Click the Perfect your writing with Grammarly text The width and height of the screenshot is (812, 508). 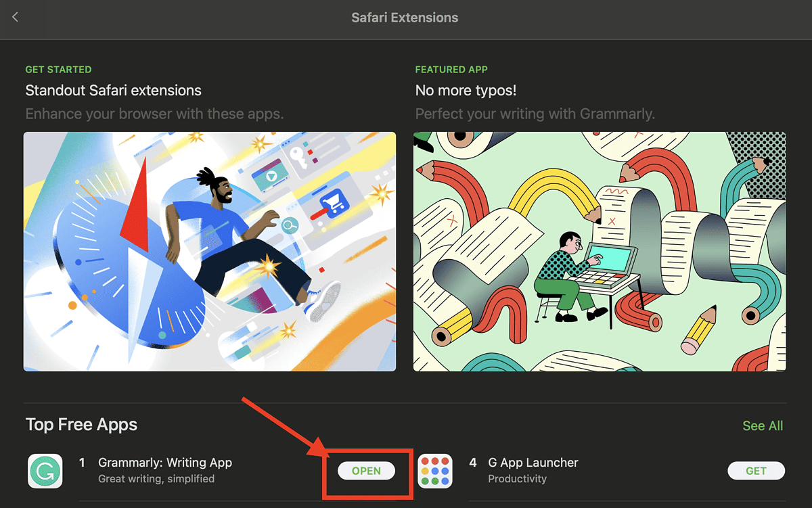pos(535,114)
